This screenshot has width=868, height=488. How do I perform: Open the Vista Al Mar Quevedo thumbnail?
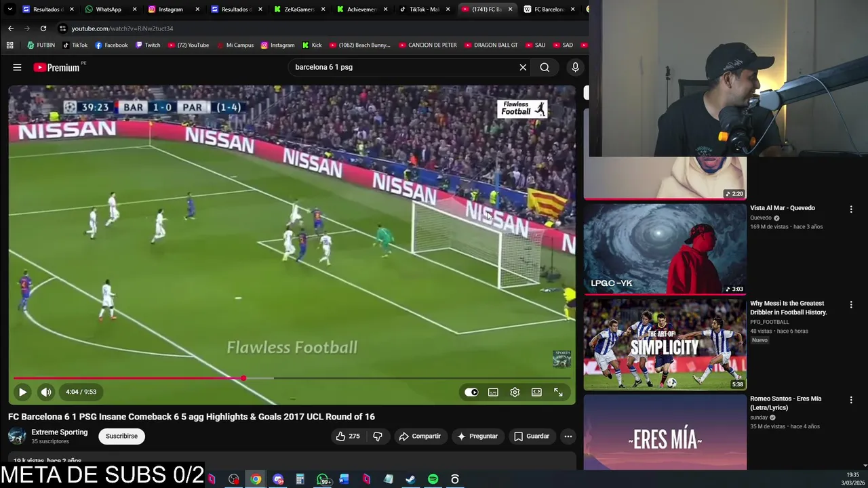click(x=665, y=249)
